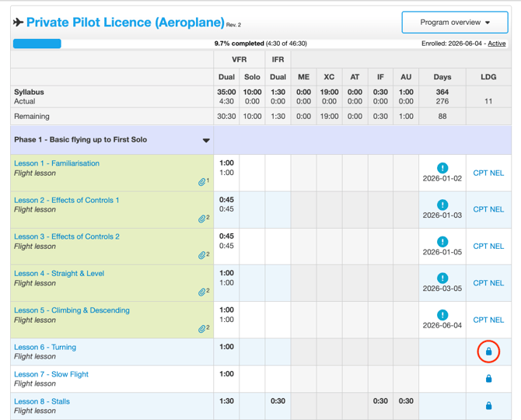Click the Private Pilot Licence (Aeroplane) title
Screen dimensions: 521x420
click(125, 23)
